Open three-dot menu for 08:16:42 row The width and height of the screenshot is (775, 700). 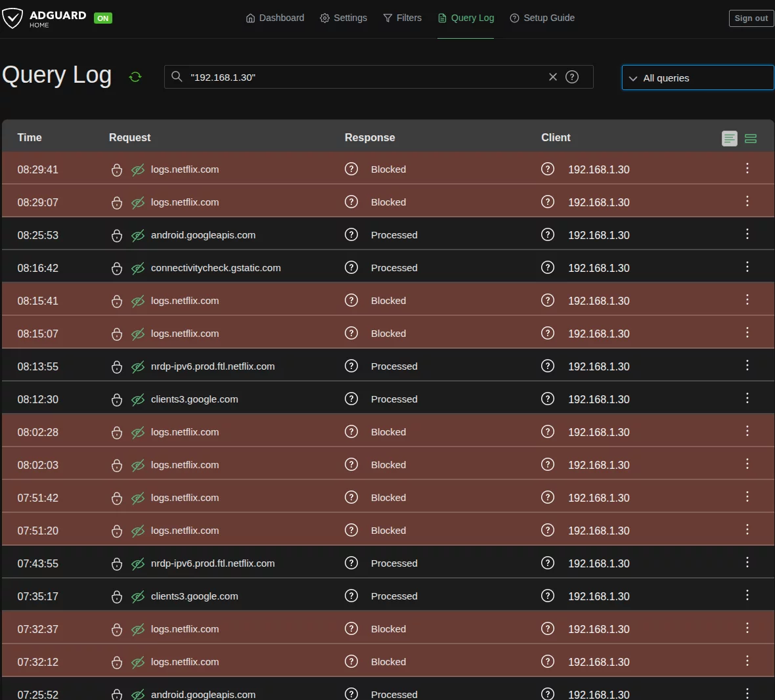(x=747, y=267)
